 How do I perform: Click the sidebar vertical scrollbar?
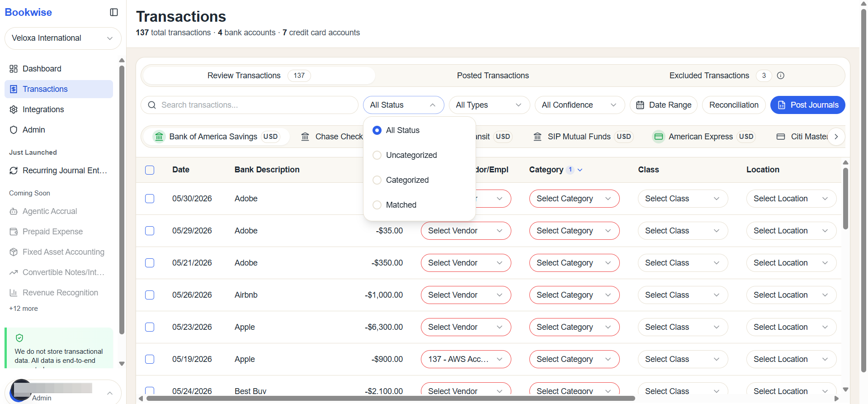(122, 200)
